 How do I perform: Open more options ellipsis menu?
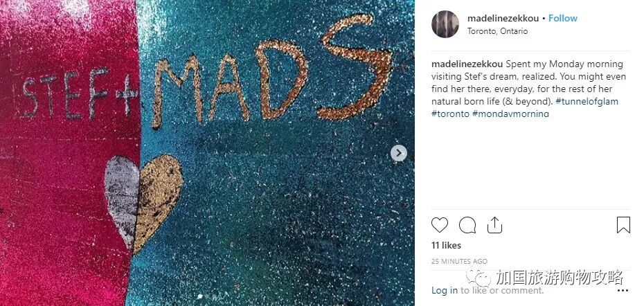click(623, 290)
